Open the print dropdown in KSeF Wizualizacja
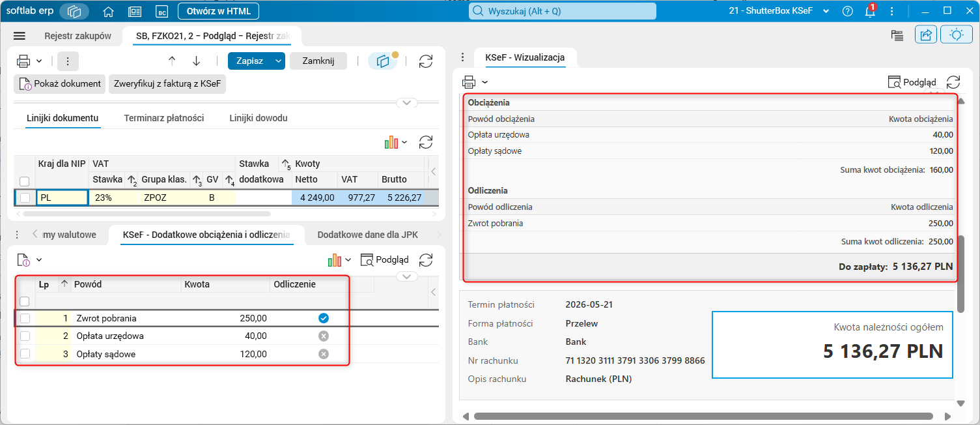 click(475, 82)
